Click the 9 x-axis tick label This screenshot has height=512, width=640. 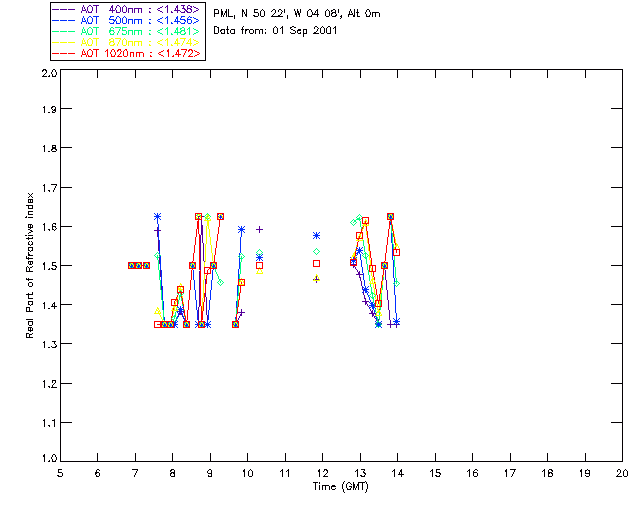(x=210, y=473)
